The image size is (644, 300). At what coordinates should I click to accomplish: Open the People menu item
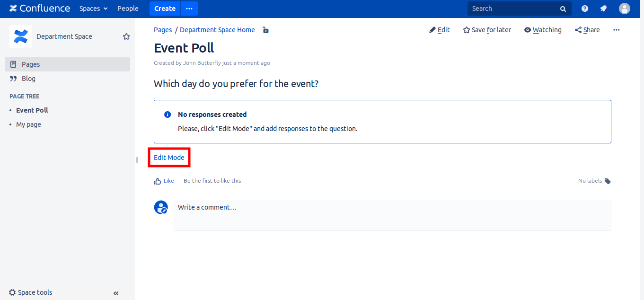(128, 9)
